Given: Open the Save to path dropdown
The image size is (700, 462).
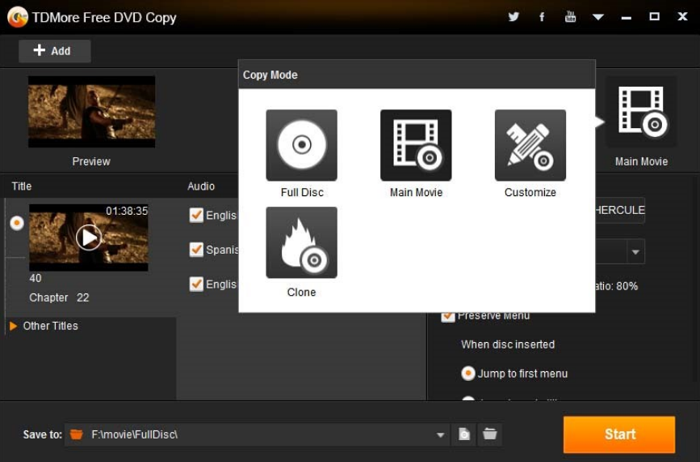Looking at the screenshot, I should coord(441,435).
